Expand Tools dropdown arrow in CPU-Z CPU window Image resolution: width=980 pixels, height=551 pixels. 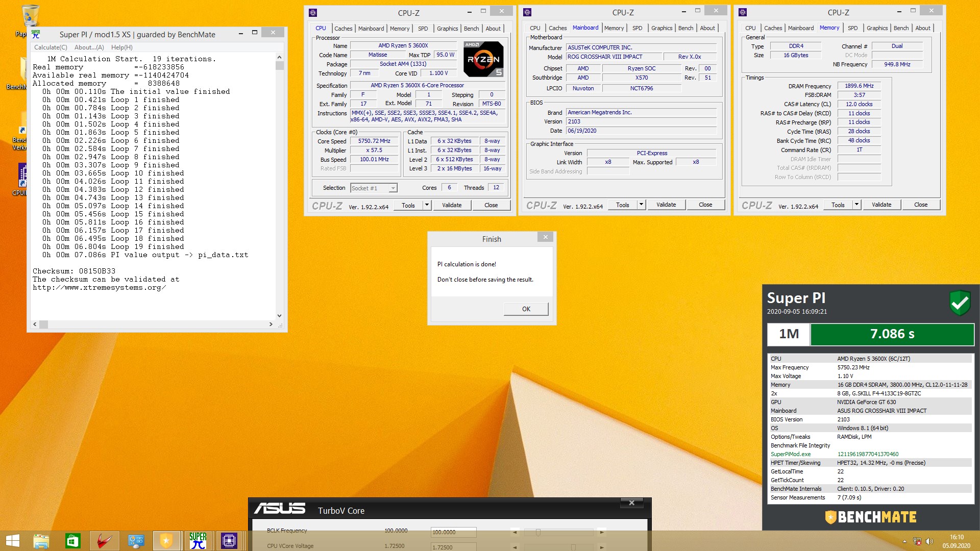pos(427,205)
